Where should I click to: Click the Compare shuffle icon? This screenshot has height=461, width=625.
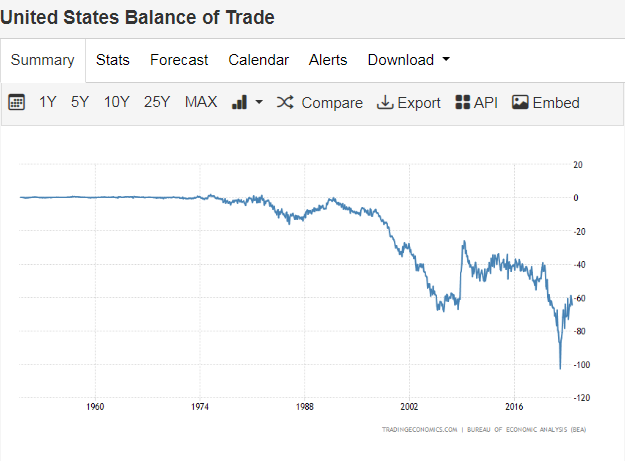click(285, 102)
